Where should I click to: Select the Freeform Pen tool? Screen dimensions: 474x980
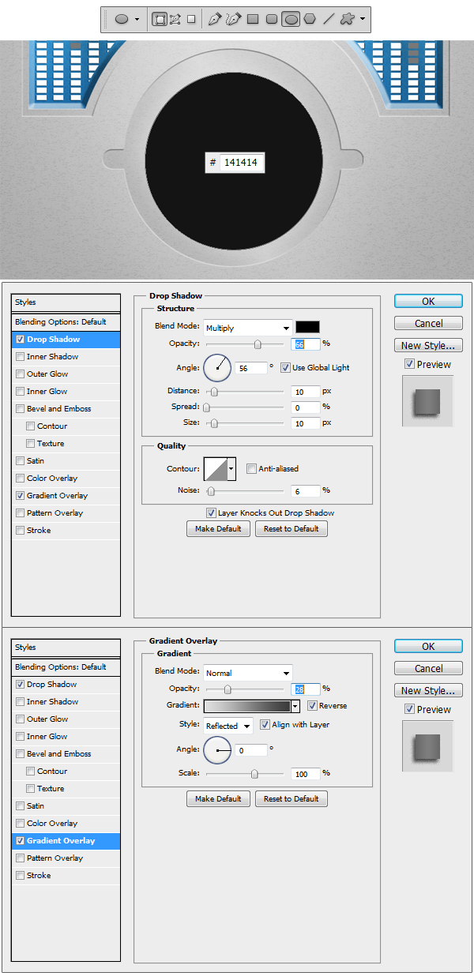(x=234, y=19)
